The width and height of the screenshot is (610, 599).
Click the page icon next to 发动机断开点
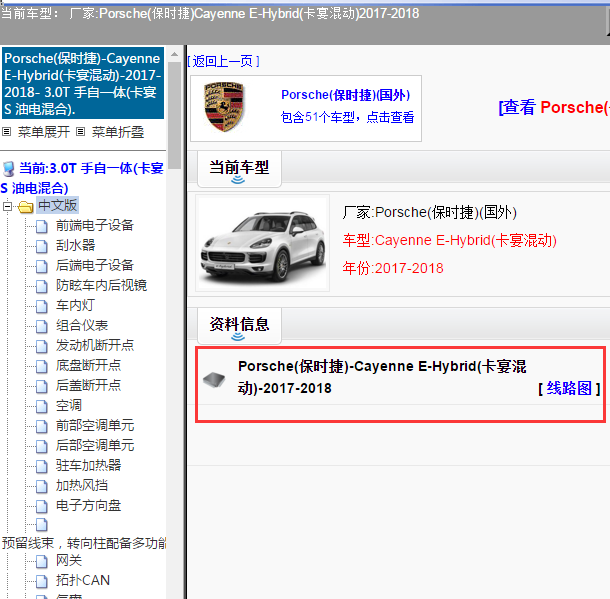[x=42, y=346]
